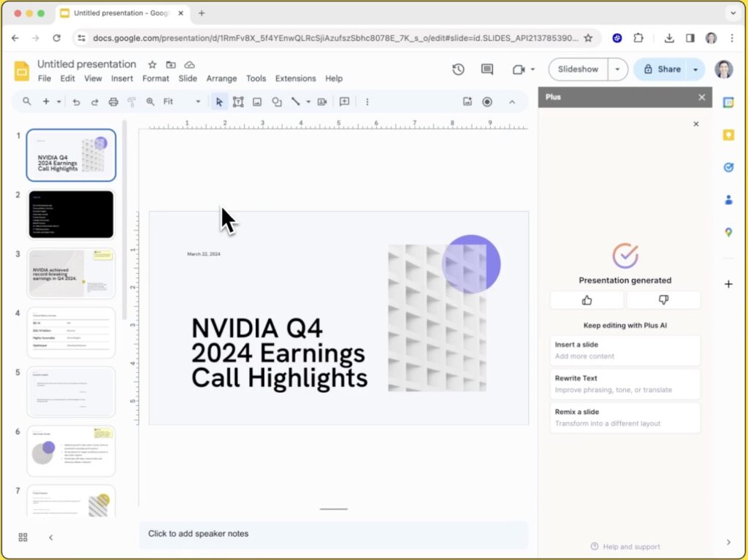Give thumbs up feedback
The height and width of the screenshot is (560, 748).
pyautogui.click(x=587, y=300)
